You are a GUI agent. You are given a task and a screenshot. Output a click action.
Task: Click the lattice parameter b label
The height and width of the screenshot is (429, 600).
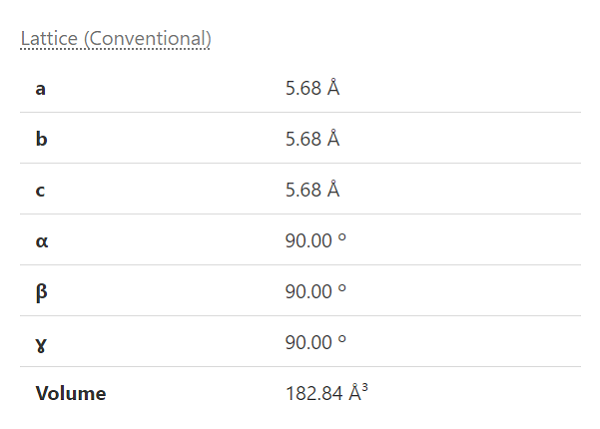tap(41, 139)
